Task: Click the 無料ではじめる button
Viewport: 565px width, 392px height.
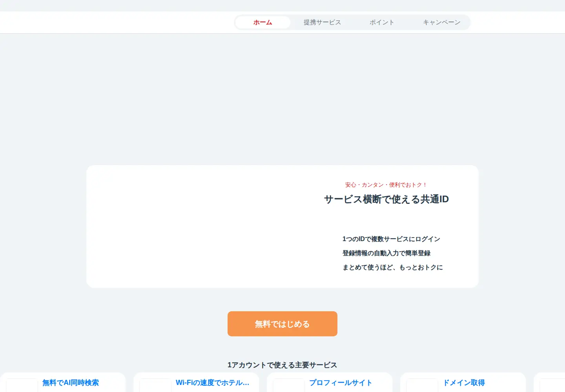Action: (282, 324)
